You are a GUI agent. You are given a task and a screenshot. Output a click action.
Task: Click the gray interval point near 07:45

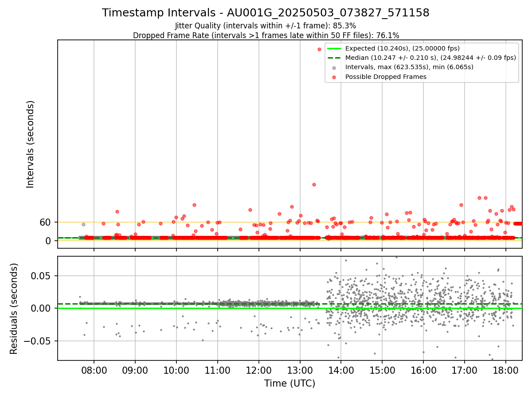[83, 224]
